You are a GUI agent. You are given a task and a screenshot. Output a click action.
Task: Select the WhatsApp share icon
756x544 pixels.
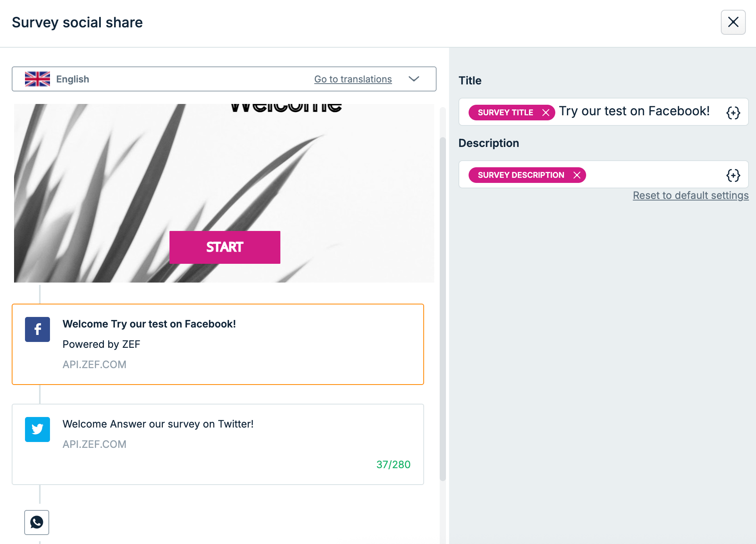coord(37,522)
